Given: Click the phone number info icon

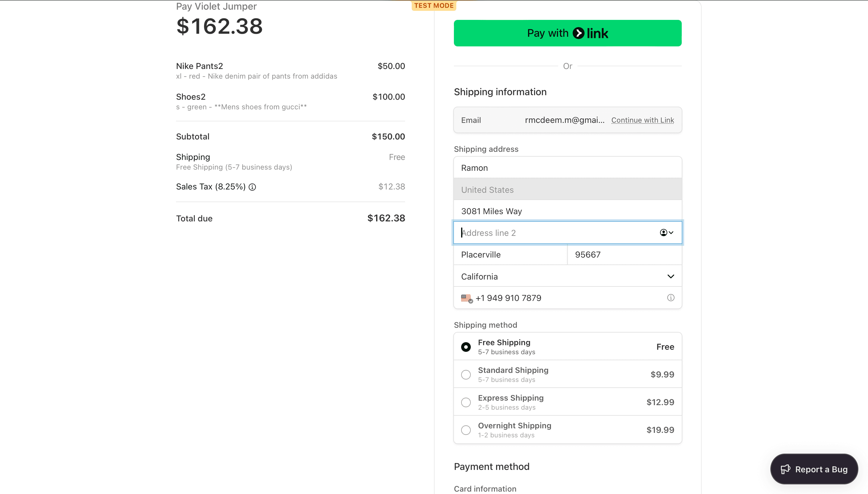Looking at the screenshot, I should 670,298.
